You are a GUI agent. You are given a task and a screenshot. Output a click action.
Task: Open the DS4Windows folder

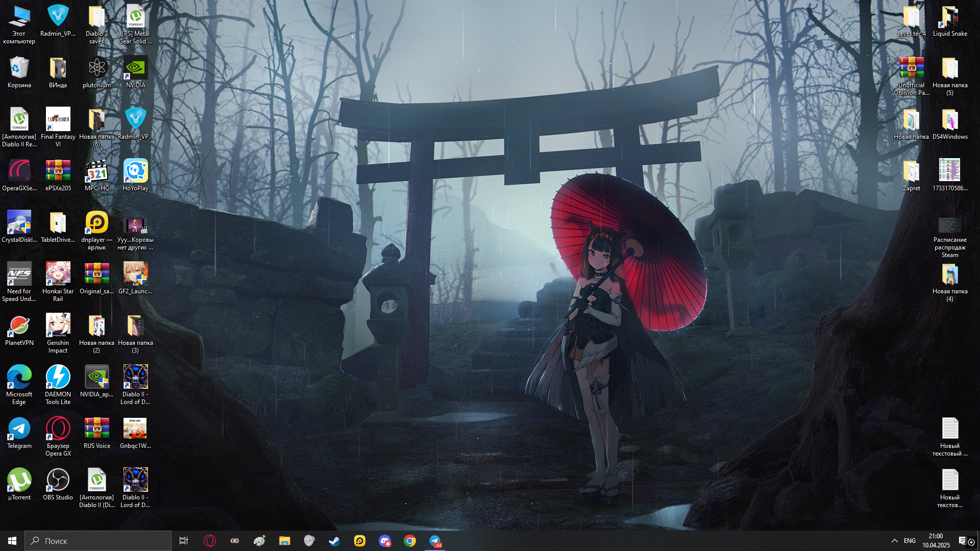(x=950, y=124)
